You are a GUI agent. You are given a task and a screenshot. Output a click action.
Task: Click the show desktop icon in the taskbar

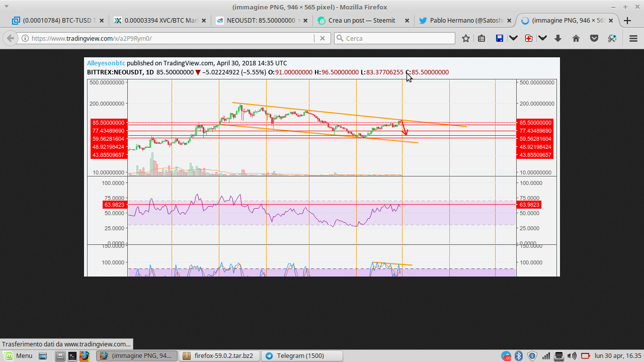coord(43,356)
